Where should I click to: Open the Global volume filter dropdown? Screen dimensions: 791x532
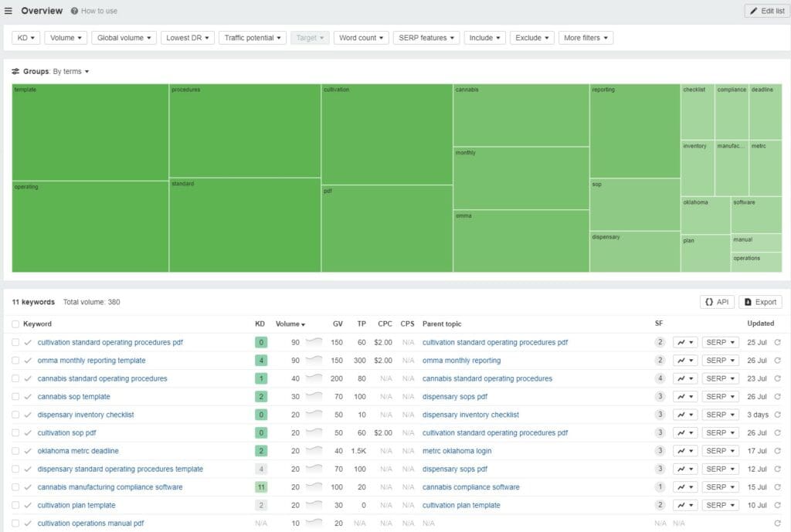tap(124, 38)
